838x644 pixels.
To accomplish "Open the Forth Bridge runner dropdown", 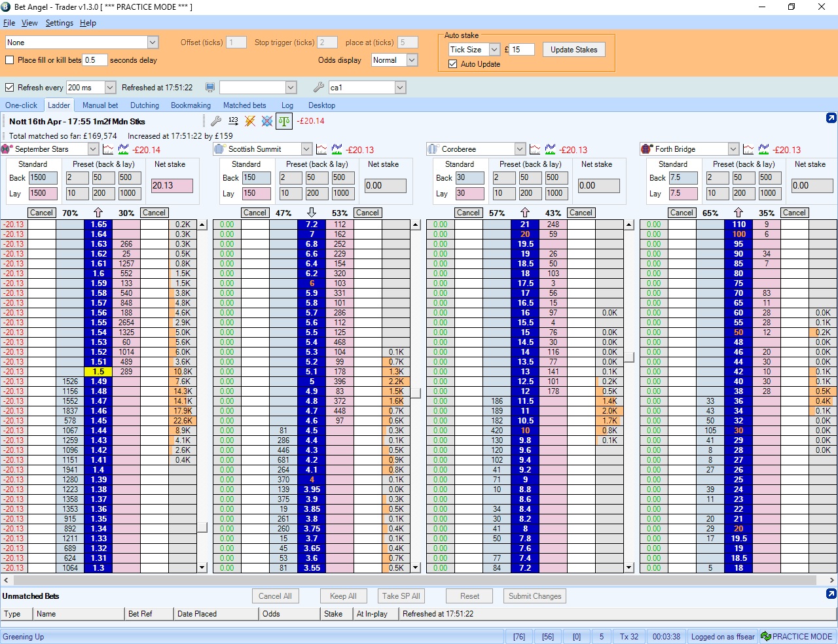I will (x=733, y=149).
